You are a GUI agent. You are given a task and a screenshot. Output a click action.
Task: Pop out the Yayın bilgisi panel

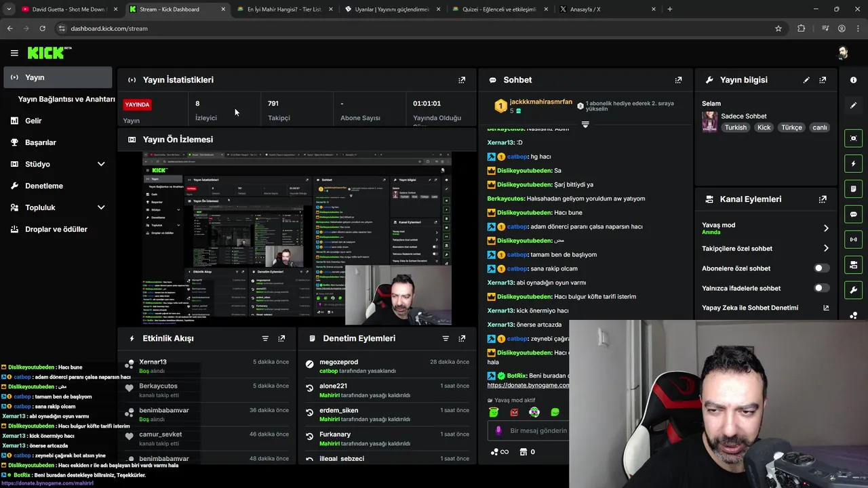coord(823,80)
